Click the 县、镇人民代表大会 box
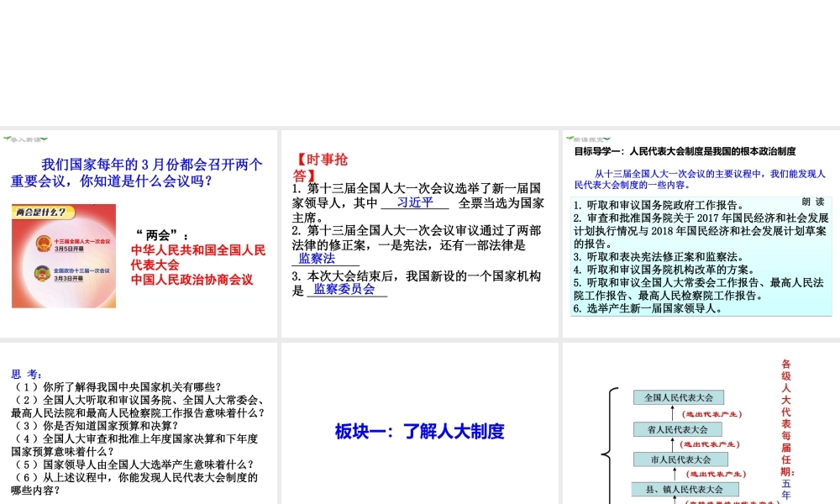Viewport: 840px width, 504px height. 685,489
